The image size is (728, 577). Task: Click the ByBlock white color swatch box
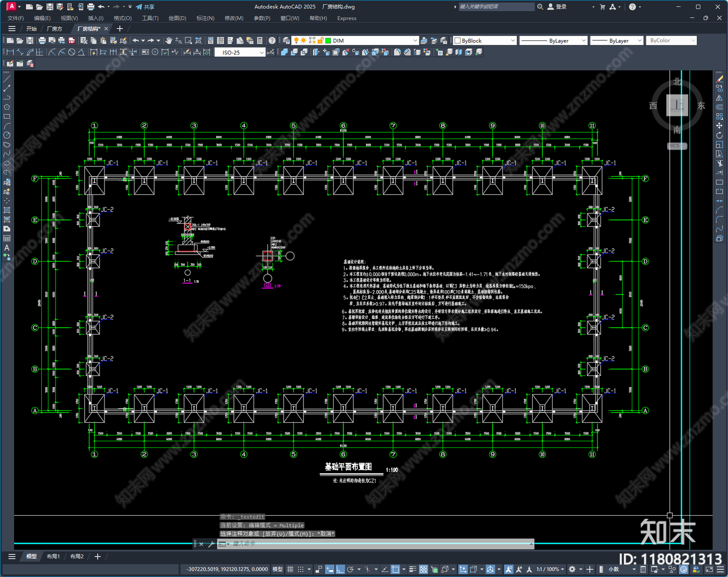[x=458, y=40]
